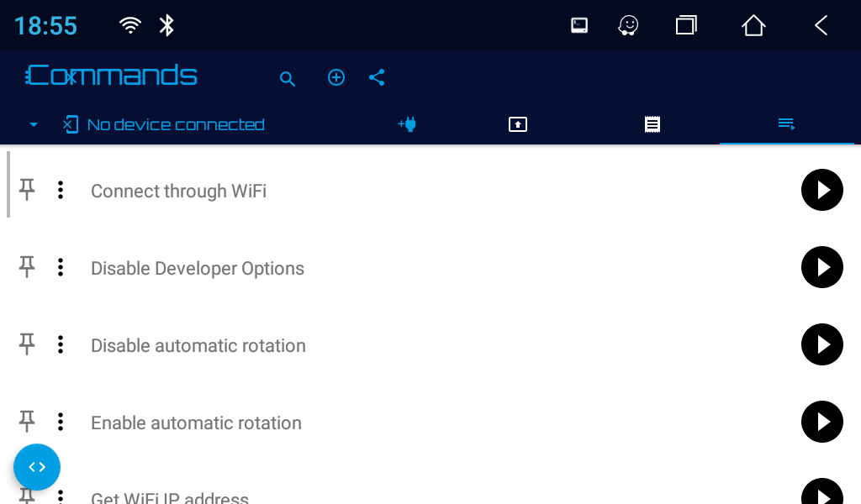Open the three-dot menu for Disable automatic rotation

(61, 344)
